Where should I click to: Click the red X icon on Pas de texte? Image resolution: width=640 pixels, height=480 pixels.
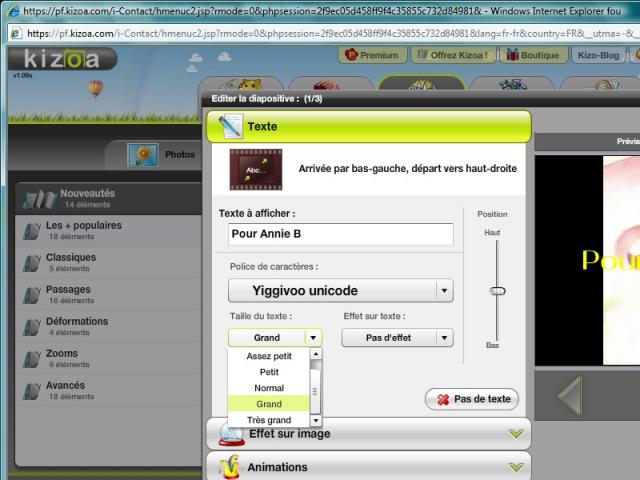[443, 400]
